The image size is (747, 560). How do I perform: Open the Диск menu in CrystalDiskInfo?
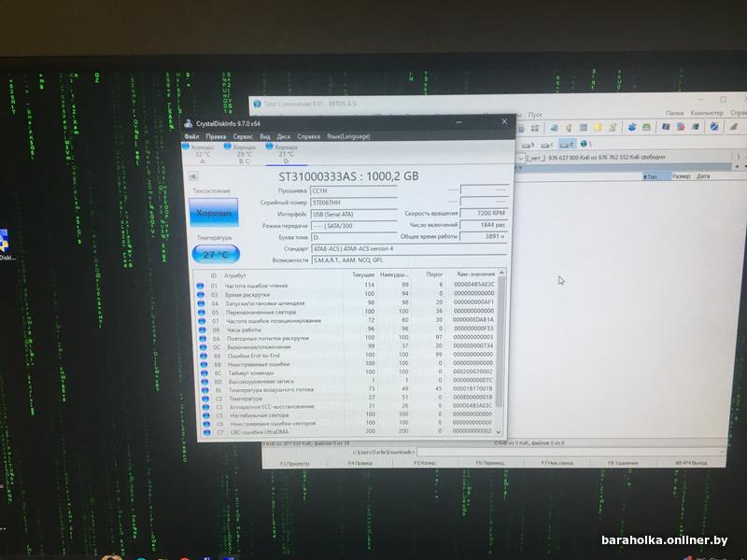pyautogui.click(x=284, y=136)
